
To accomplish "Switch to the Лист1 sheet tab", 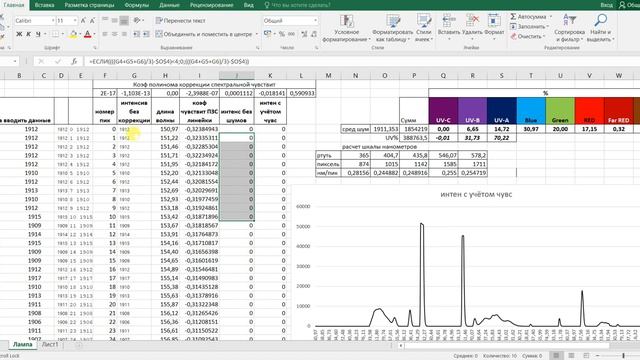I will 50,344.
